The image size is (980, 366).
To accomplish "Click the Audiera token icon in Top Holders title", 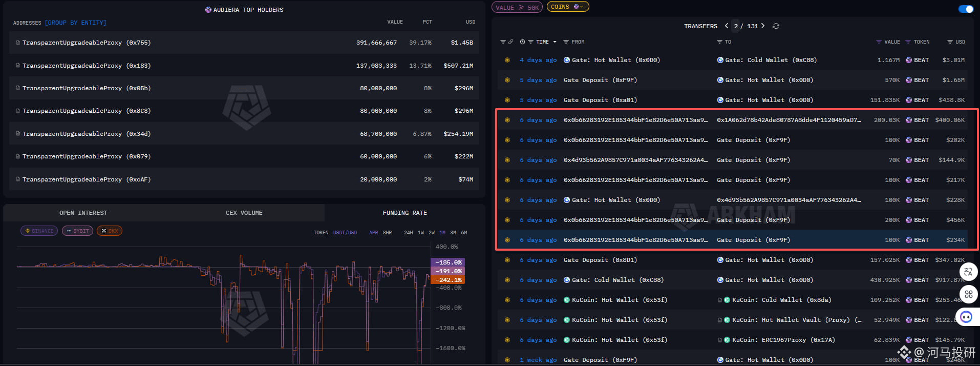I will [208, 10].
